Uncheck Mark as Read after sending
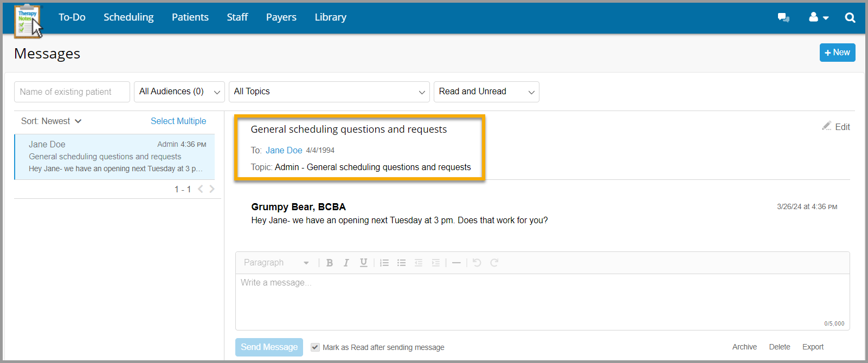Viewport: 868px width, 363px height. pos(315,347)
